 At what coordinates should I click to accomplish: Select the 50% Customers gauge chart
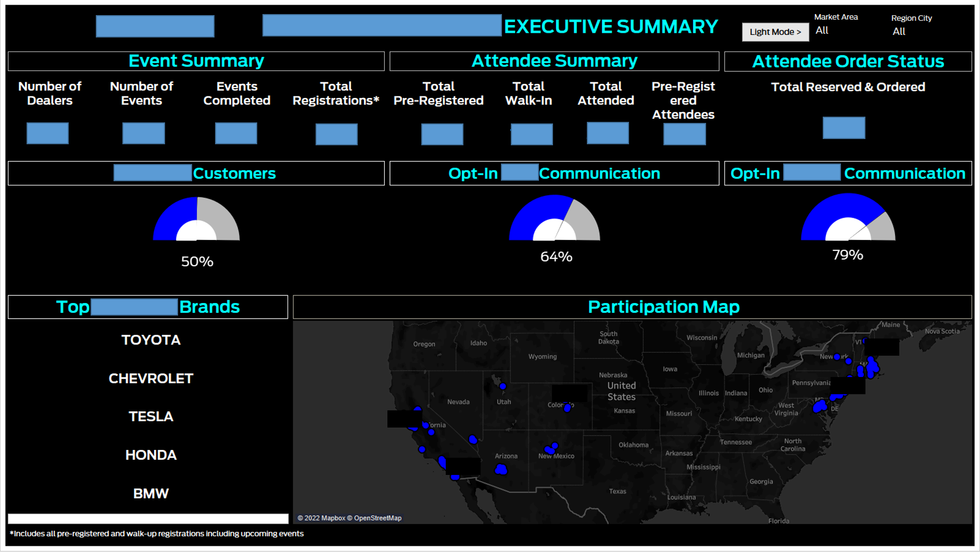(196, 220)
